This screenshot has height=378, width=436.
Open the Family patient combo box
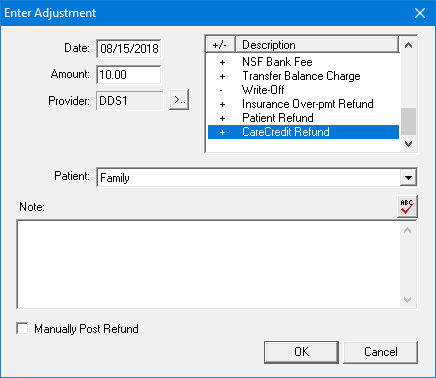[x=257, y=178]
